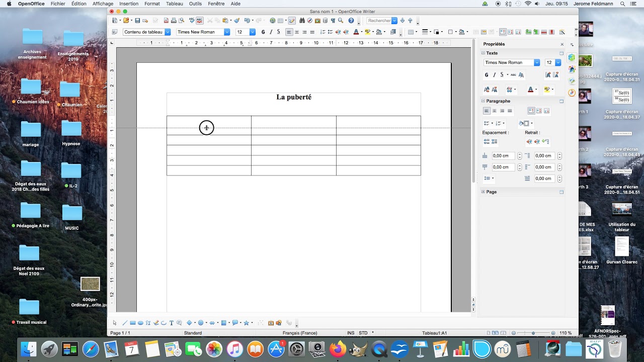Open the Find & Replace binoculars
This screenshot has width=644, height=362.
[302, 21]
